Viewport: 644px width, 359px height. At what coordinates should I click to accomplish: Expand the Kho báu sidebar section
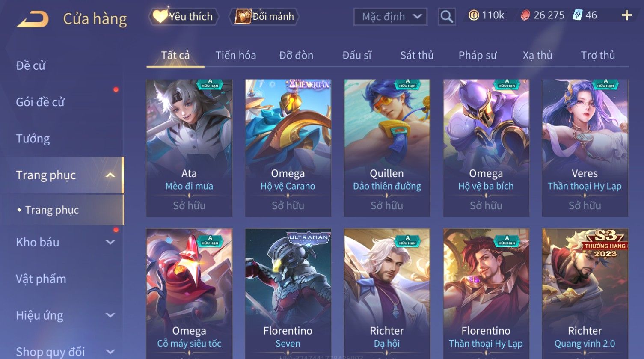click(110, 242)
